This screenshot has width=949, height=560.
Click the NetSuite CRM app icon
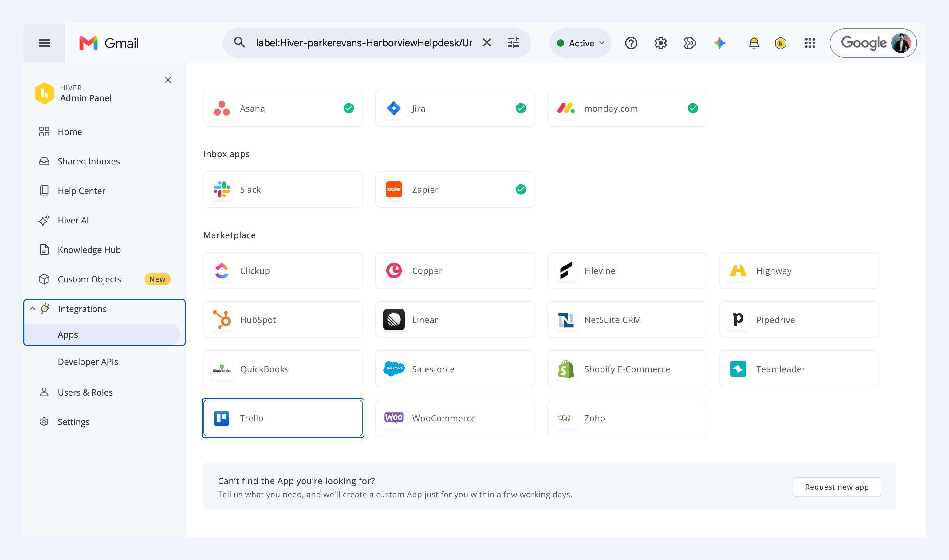566,320
